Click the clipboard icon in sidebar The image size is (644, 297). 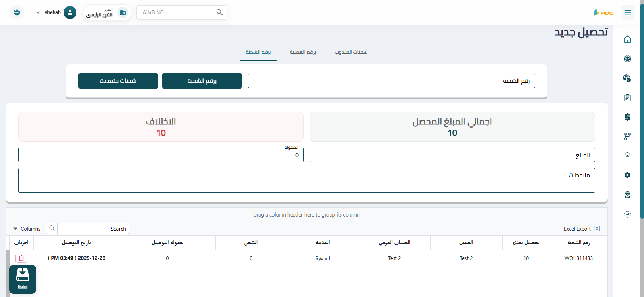point(627,98)
